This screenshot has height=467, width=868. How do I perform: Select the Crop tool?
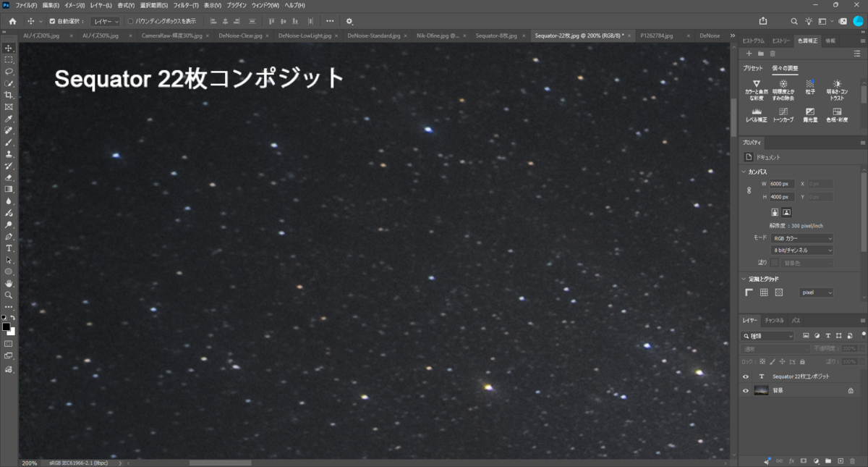(9, 95)
